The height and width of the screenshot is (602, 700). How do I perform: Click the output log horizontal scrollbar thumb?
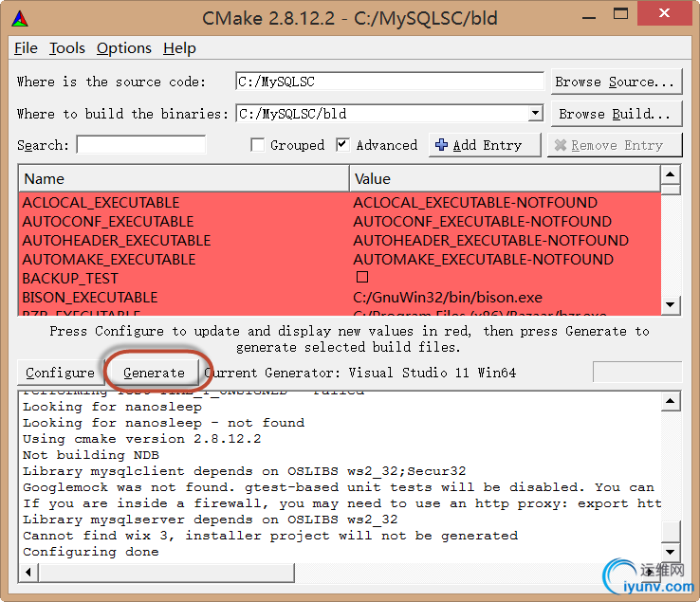tap(167, 572)
